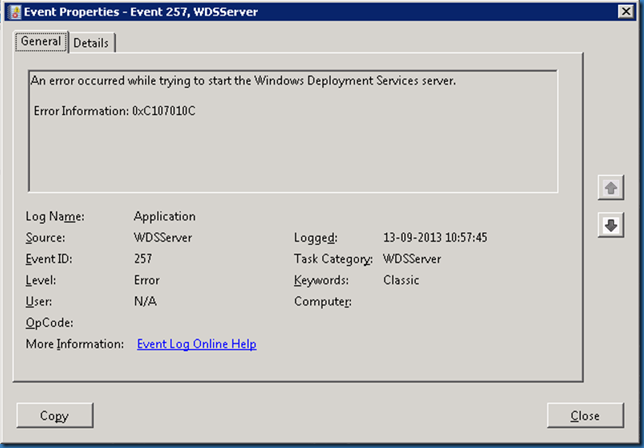Click the Level value Error

click(x=146, y=280)
